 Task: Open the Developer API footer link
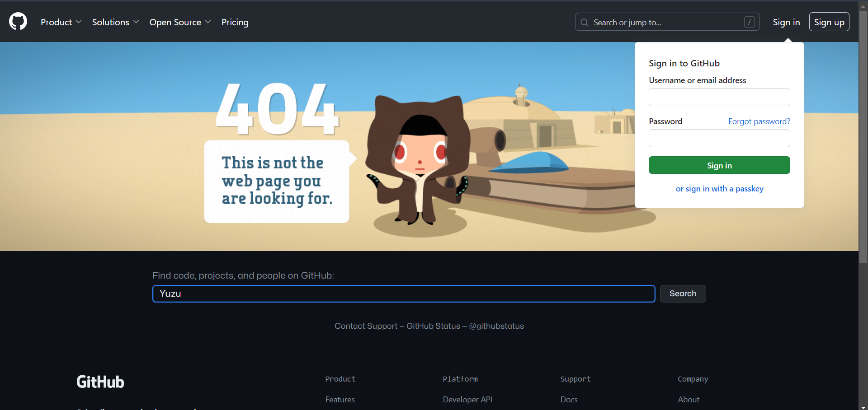click(467, 400)
